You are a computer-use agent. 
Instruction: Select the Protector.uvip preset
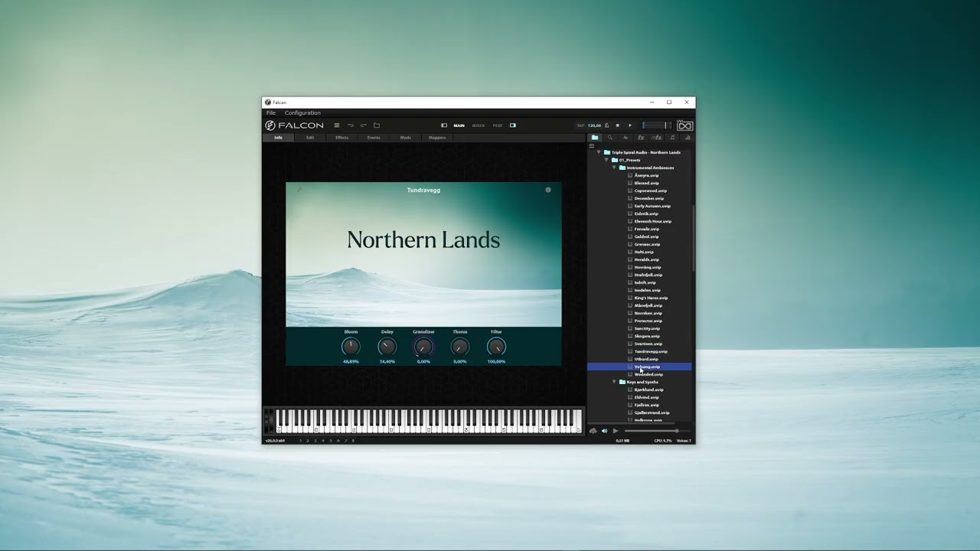[x=648, y=321]
